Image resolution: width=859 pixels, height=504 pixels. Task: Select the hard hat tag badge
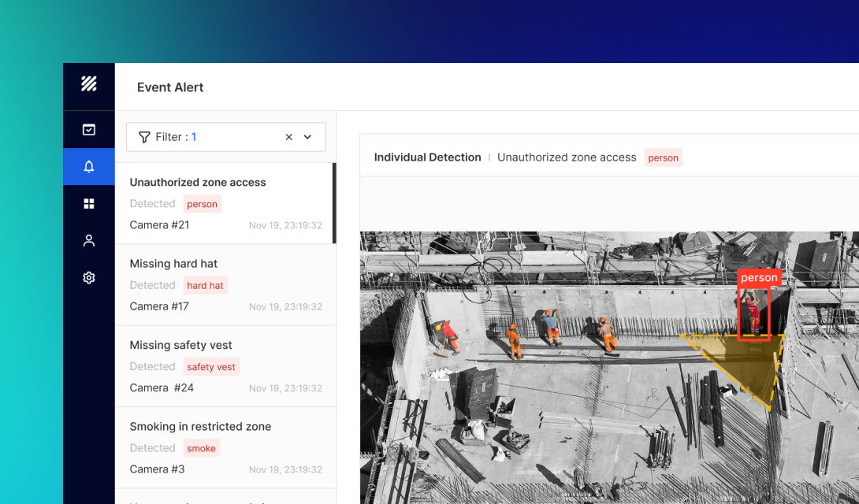pos(205,285)
